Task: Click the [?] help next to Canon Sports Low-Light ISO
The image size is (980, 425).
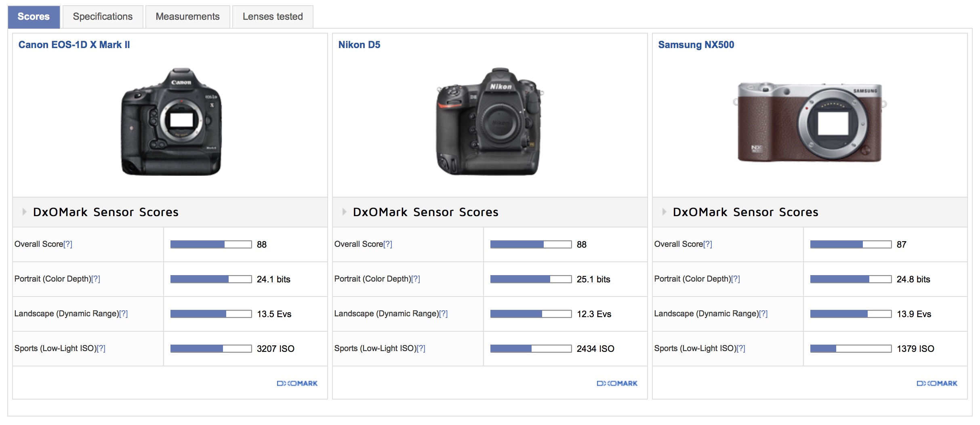Action: [x=101, y=348]
